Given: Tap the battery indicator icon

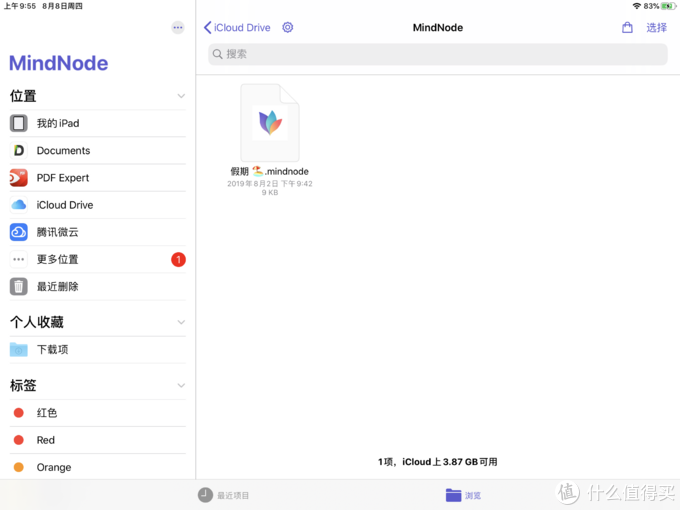Looking at the screenshot, I should [668, 6].
